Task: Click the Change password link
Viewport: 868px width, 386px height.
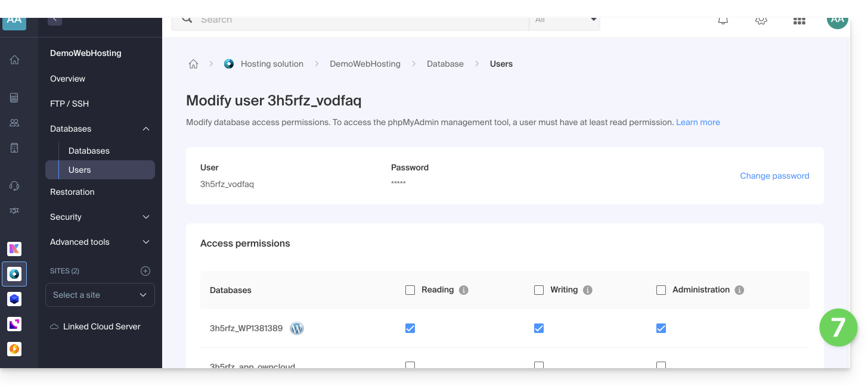Action: [774, 176]
